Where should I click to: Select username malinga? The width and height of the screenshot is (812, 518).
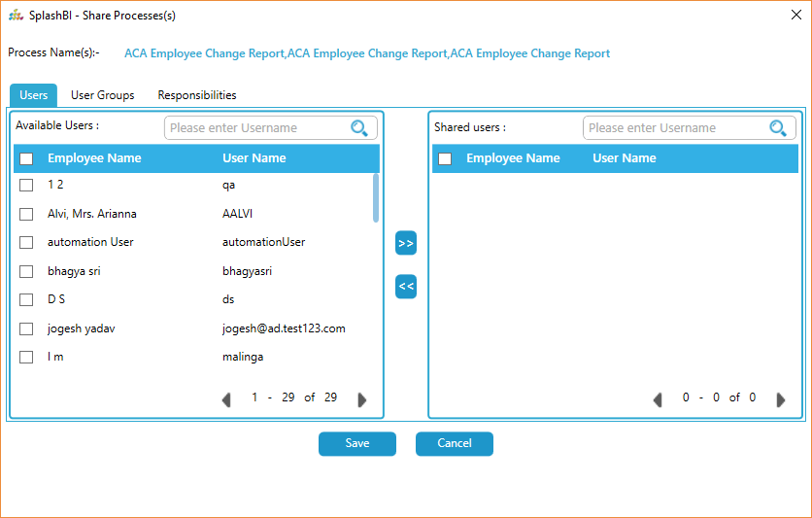coord(243,357)
